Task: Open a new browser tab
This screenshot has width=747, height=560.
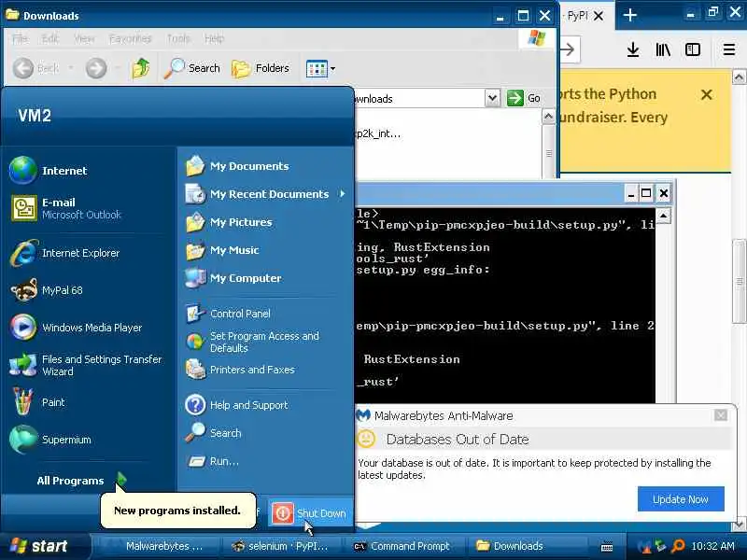Action: [629, 15]
